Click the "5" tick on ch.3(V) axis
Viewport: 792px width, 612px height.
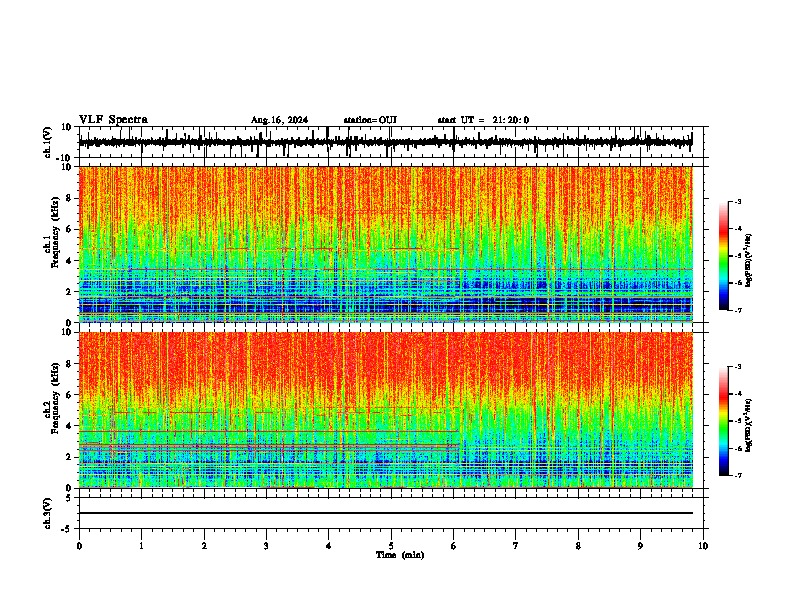[69, 498]
